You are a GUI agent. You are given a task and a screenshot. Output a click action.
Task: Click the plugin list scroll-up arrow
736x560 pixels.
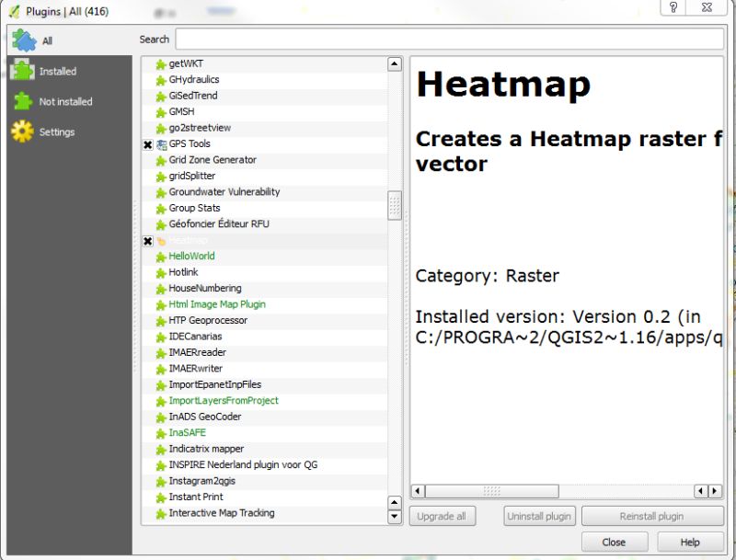click(396, 63)
